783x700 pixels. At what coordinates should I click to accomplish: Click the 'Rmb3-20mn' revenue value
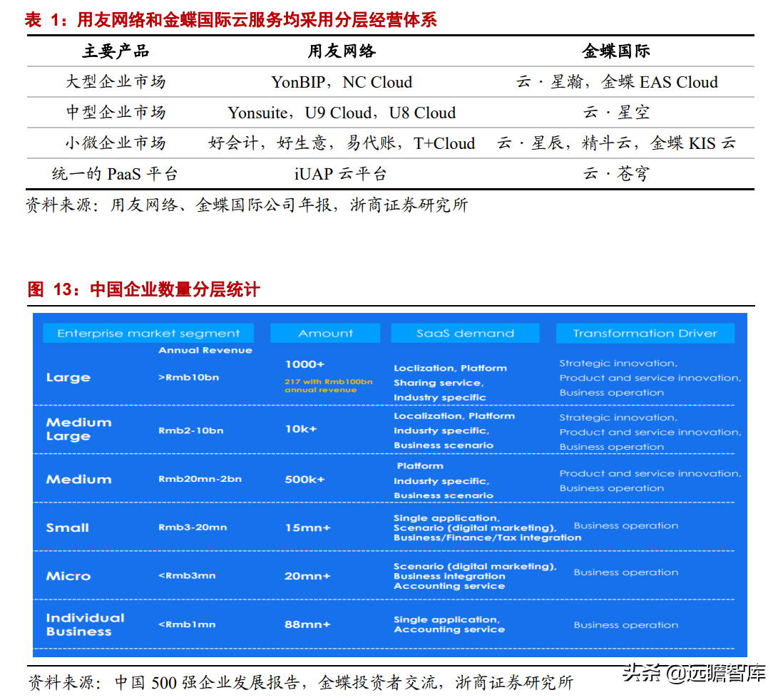pos(193,527)
